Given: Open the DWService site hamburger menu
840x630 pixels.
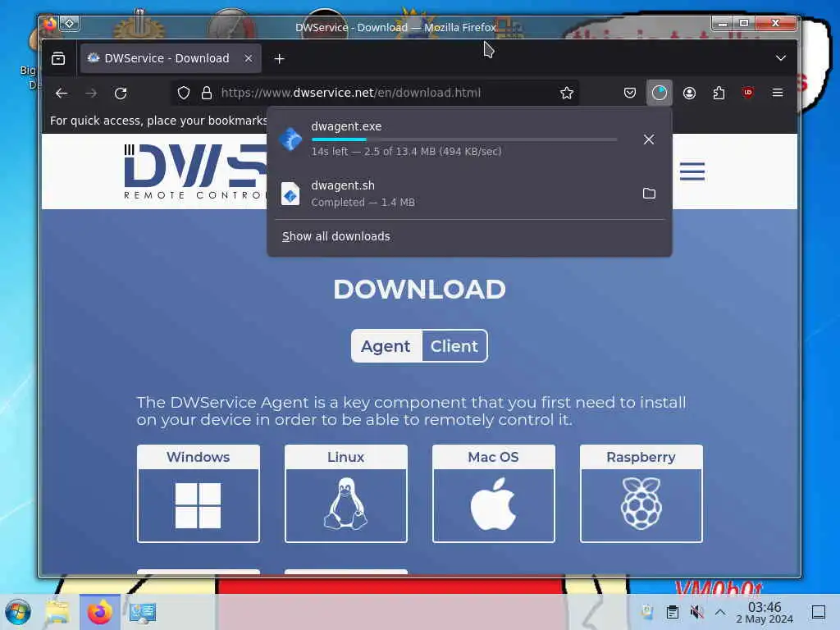Looking at the screenshot, I should point(692,171).
